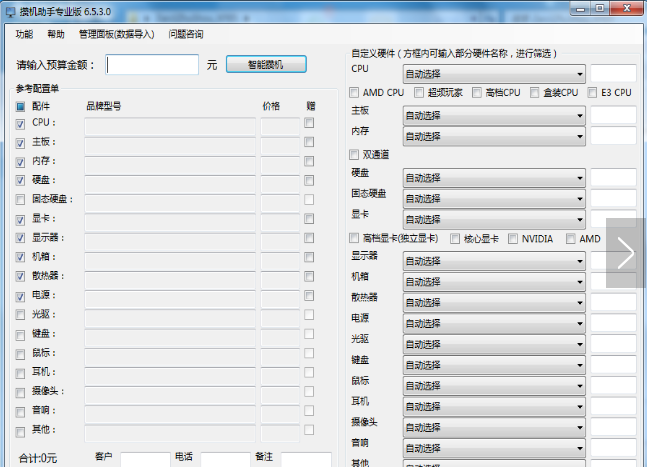Uncheck the 内存 component checkbox

tap(20, 162)
